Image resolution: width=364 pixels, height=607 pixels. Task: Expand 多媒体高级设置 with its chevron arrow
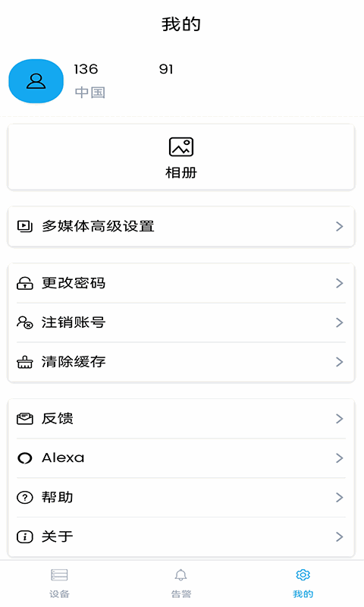339,226
